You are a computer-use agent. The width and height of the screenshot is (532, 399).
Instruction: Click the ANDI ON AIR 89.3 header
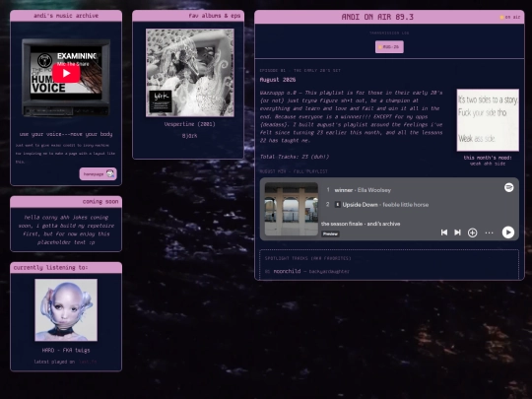click(x=377, y=17)
